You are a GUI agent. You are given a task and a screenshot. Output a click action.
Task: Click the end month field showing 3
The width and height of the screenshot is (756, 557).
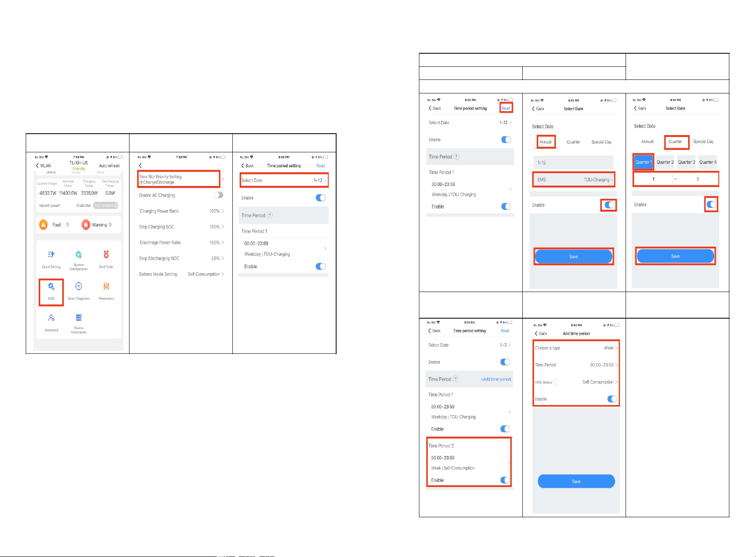pos(698,179)
